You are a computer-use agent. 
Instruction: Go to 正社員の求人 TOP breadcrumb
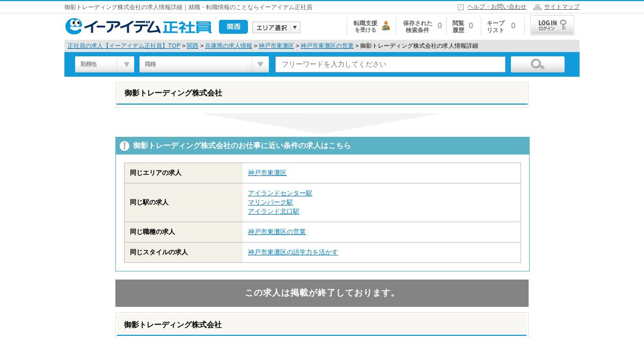click(124, 46)
